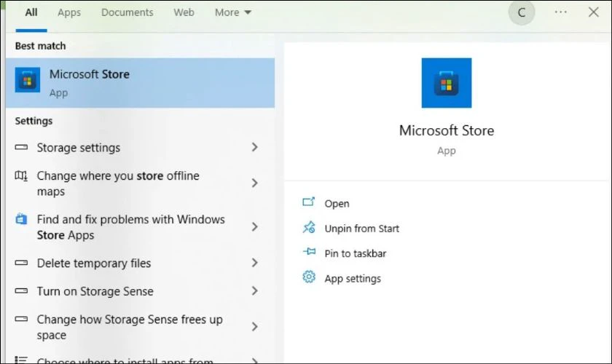612x364 pixels.
Task: Click the Open icon in the actions list
Action: pyautogui.click(x=308, y=202)
